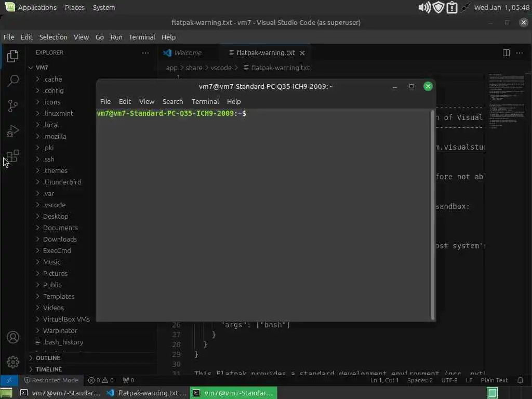Click the clock showing Wed Jan 1
532x399 pixels.
point(501,7)
